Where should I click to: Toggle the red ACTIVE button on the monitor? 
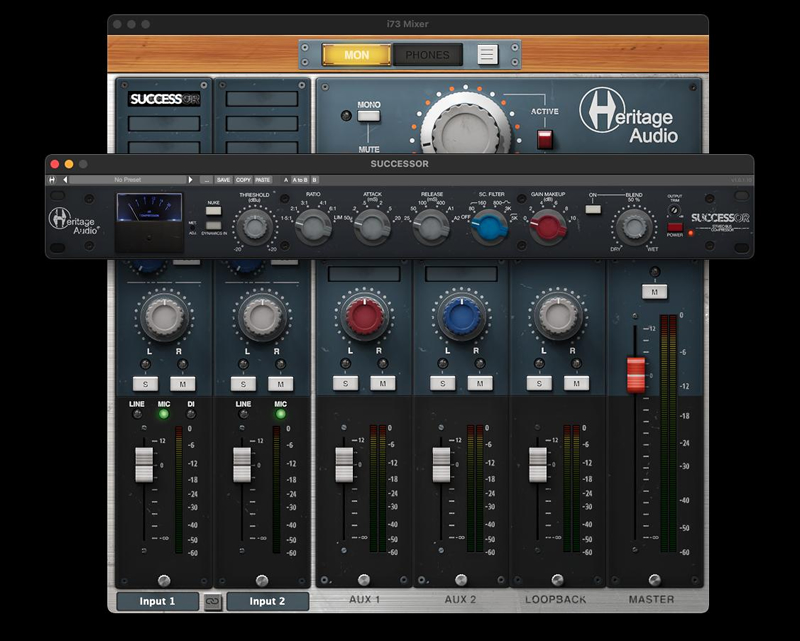(x=544, y=139)
